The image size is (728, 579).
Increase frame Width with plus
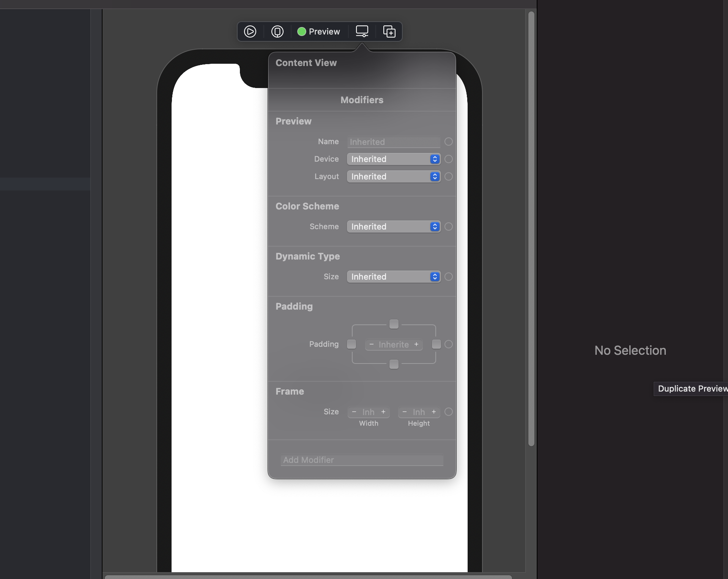pos(383,412)
